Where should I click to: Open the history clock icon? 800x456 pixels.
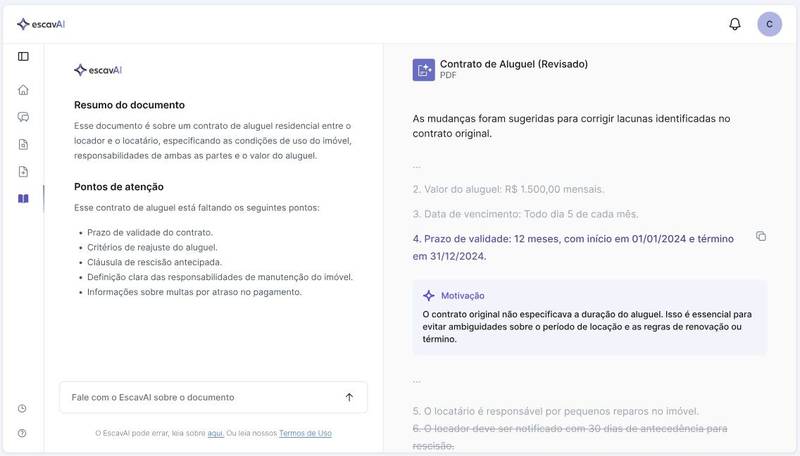pos(22,409)
